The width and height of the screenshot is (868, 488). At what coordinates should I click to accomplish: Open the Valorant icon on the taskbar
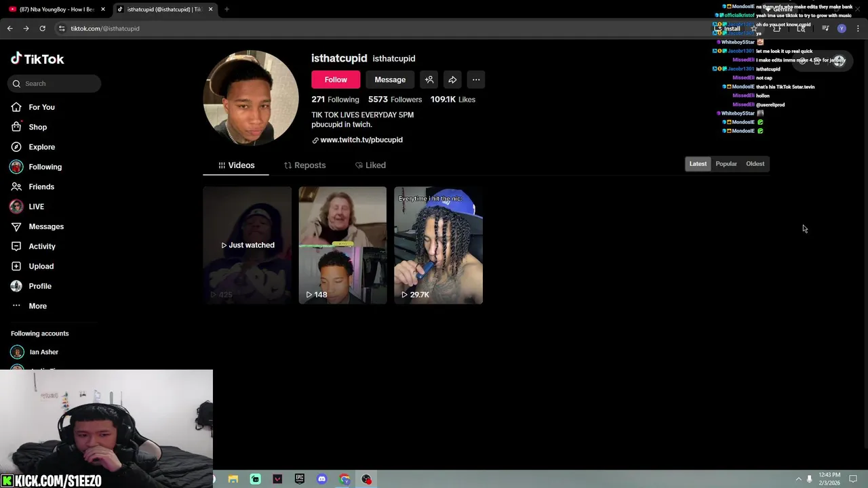click(x=277, y=479)
